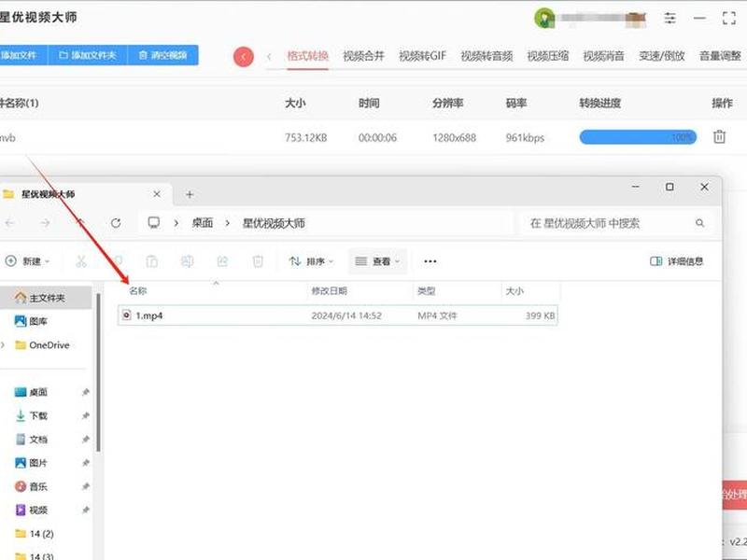Click the Cut scissors icon
Image resolution: width=747 pixels, height=560 pixels.
click(81, 261)
